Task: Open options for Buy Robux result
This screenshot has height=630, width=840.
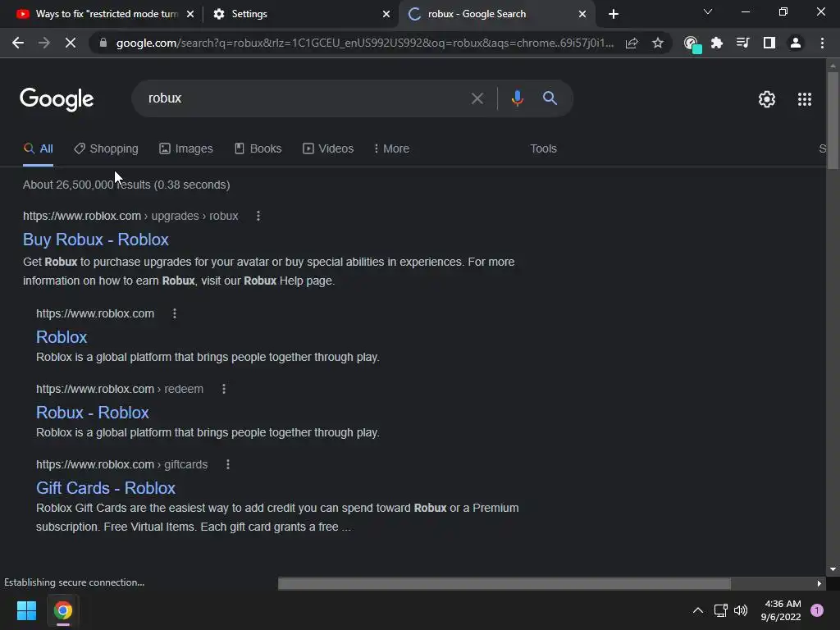Action: pos(258,216)
